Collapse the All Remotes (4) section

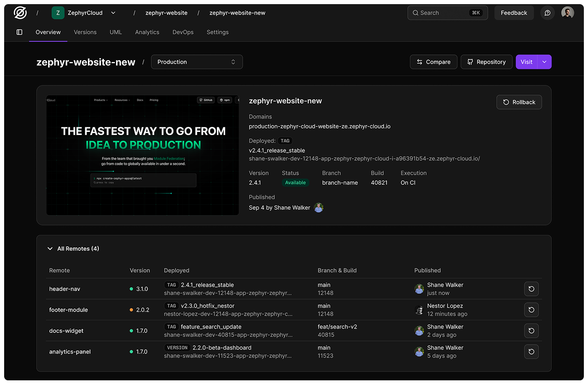pyautogui.click(x=50, y=248)
